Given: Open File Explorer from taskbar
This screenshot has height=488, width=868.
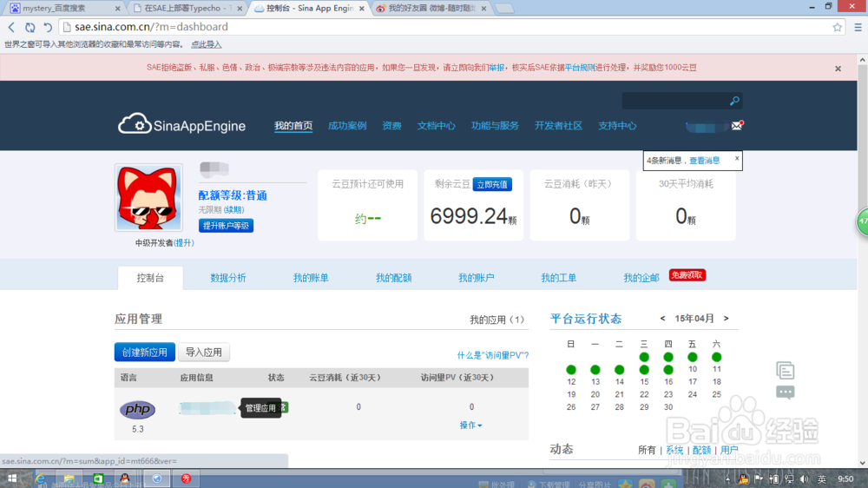Looking at the screenshot, I should pyautogui.click(x=69, y=478).
